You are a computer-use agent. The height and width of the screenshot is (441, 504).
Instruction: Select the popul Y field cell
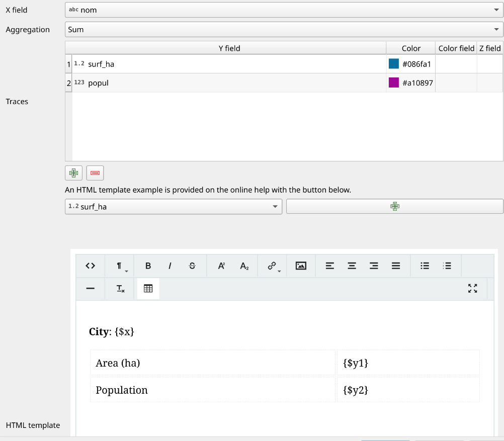pos(229,83)
